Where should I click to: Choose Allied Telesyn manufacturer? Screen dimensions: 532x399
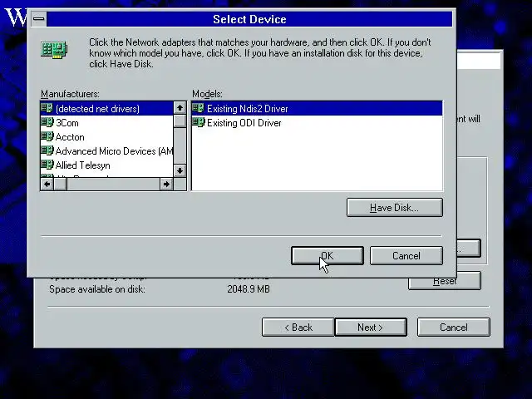[106, 165]
